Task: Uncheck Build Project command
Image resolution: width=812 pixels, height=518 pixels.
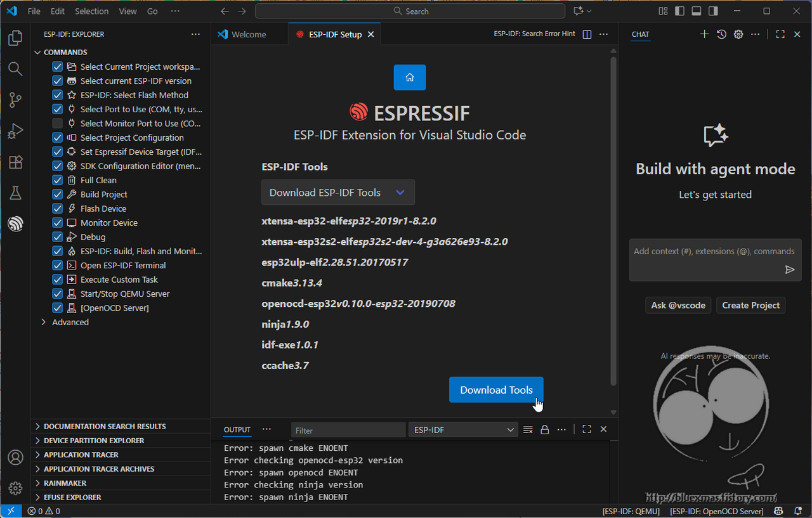Action: [x=58, y=194]
